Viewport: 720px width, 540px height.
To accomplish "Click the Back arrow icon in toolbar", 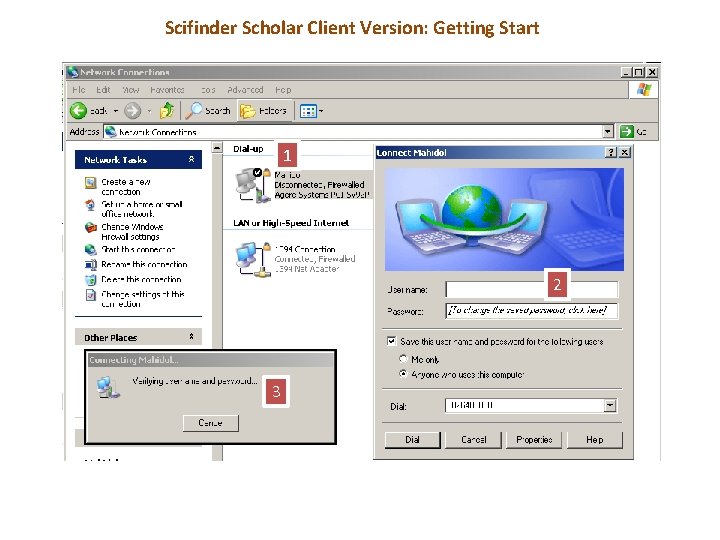I will [78, 111].
